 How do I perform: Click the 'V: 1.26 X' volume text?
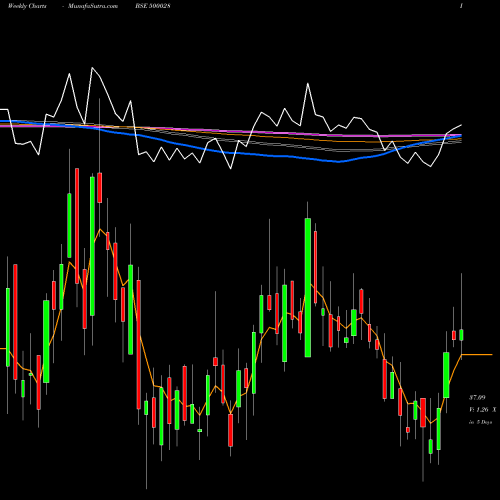(x=482, y=410)
